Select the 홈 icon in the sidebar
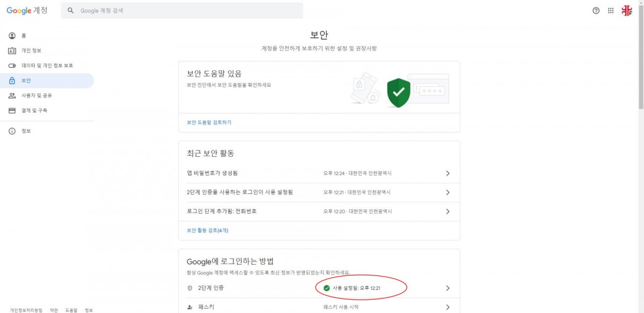The height and width of the screenshot is (313, 644). point(12,35)
